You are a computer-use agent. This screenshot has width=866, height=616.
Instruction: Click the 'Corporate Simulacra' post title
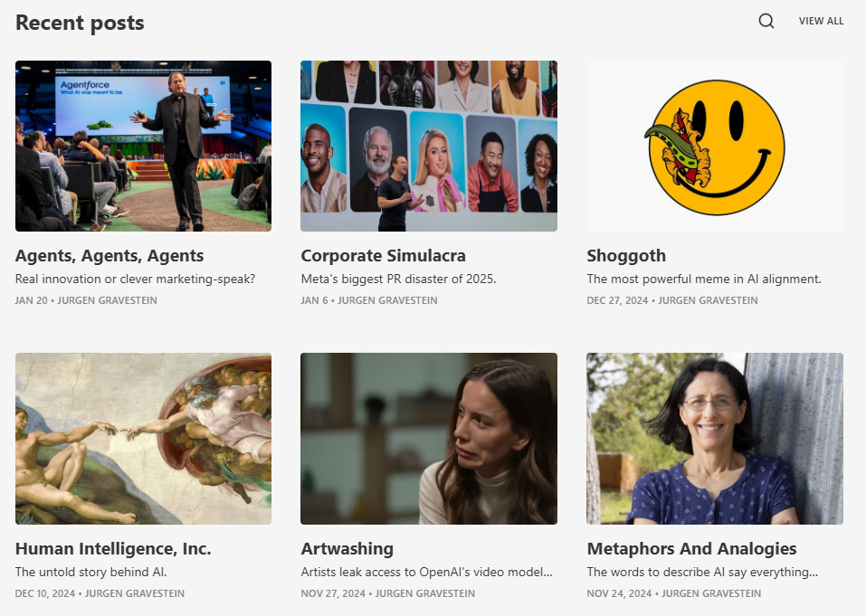384,256
